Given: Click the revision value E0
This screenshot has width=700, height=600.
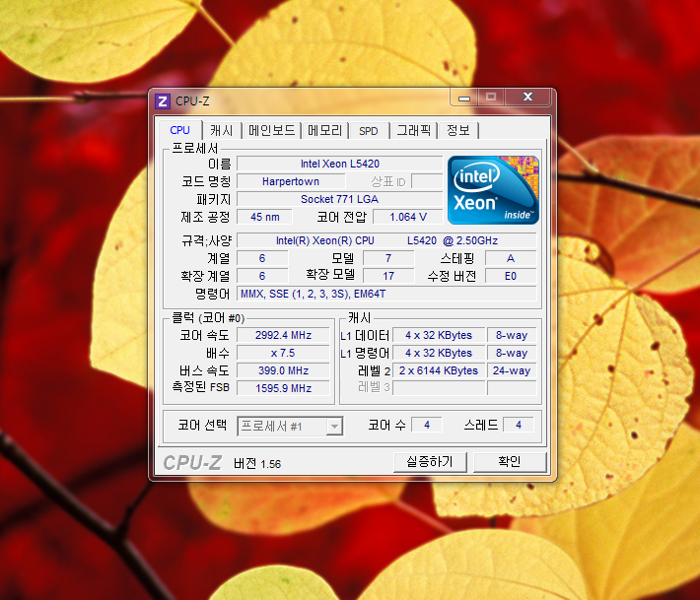Looking at the screenshot, I should pos(511,276).
